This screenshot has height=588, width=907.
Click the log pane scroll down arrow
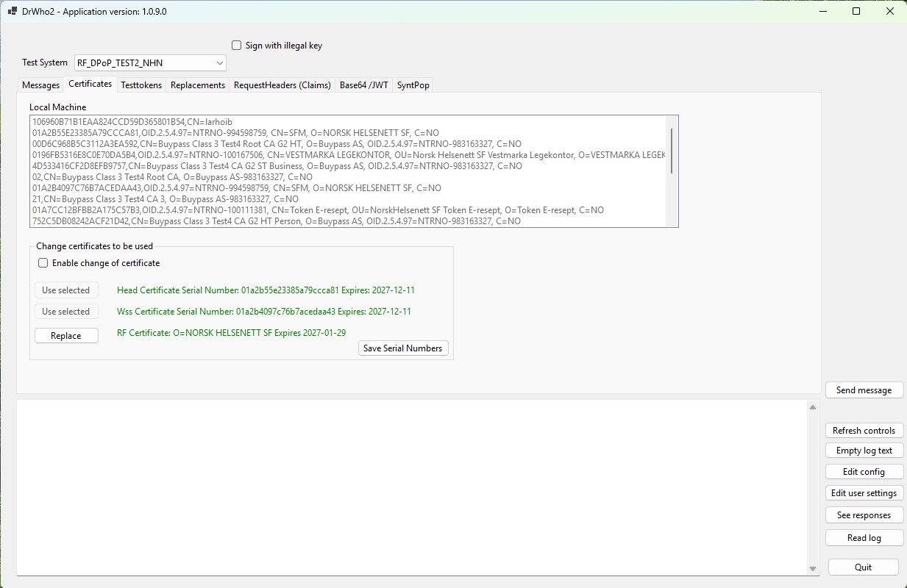(x=813, y=569)
